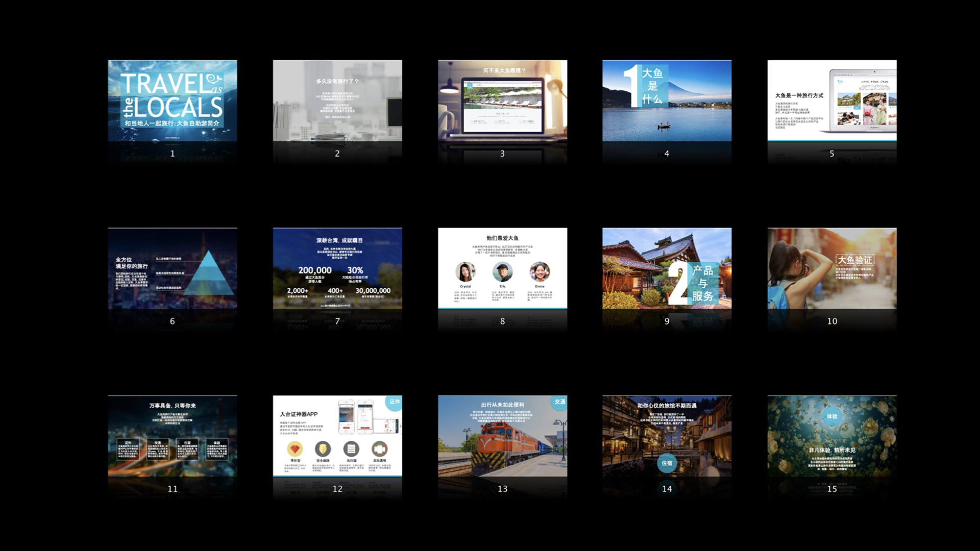Open slide 11 with four boxes over night city
The width and height of the screenshot is (980, 551).
point(172,436)
